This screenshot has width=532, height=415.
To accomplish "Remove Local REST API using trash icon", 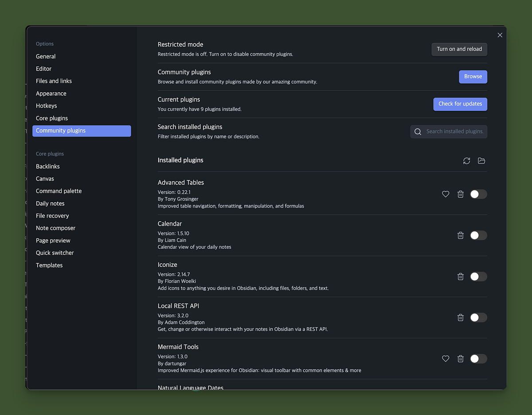I will point(460,317).
